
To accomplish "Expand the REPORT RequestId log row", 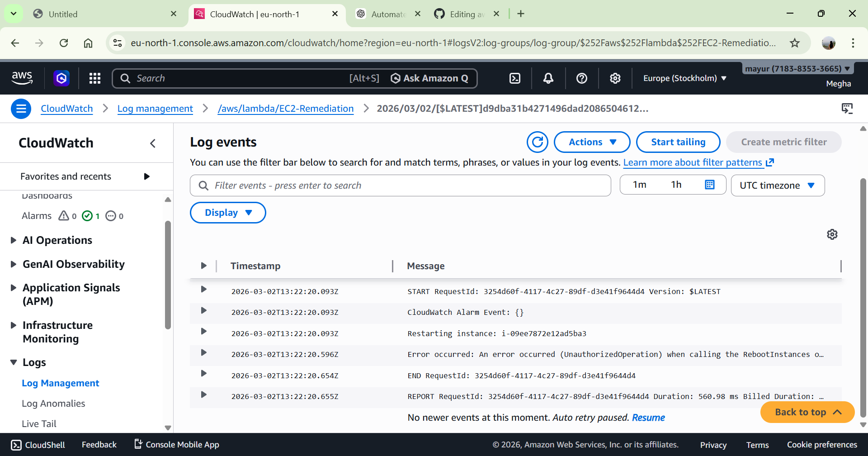I will pos(204,394).
